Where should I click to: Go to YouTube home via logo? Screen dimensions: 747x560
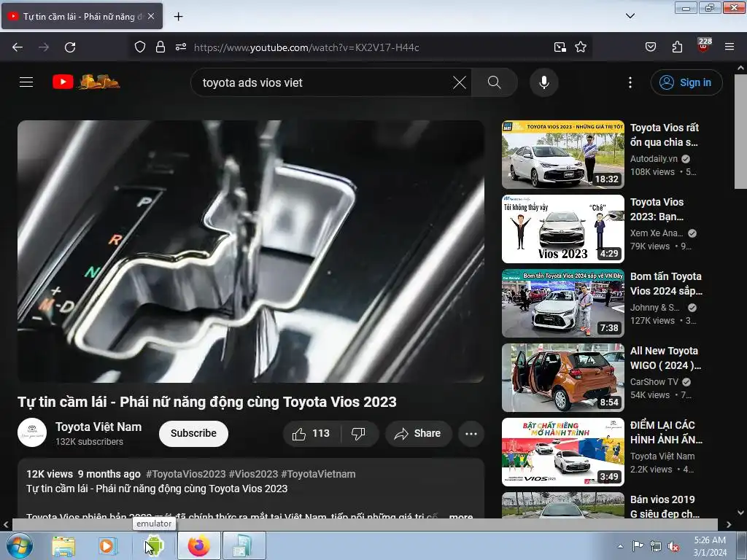[x=86, y=82]
